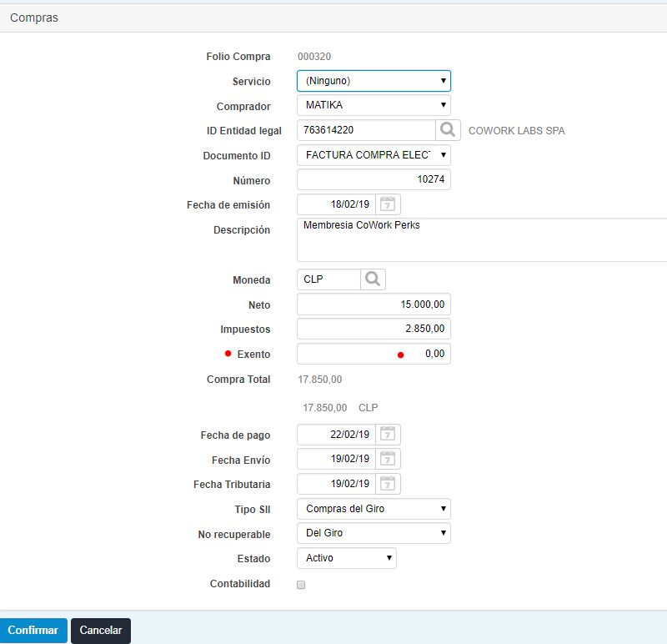Open the Comprador dropdown showing MATIKA
Viewport: 667px width, 644px height.
[x=374, y=105]
